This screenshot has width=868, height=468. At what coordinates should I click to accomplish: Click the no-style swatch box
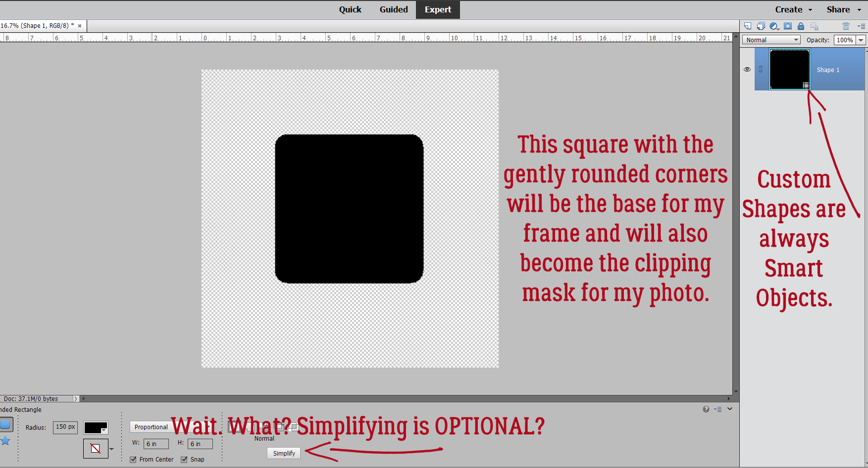tap(96, 449)
